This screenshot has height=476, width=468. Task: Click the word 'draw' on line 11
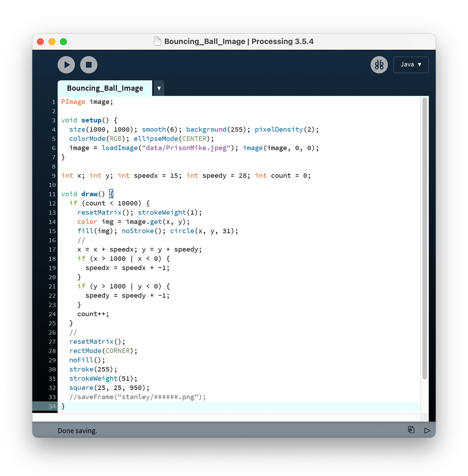[x=89, y=194]
